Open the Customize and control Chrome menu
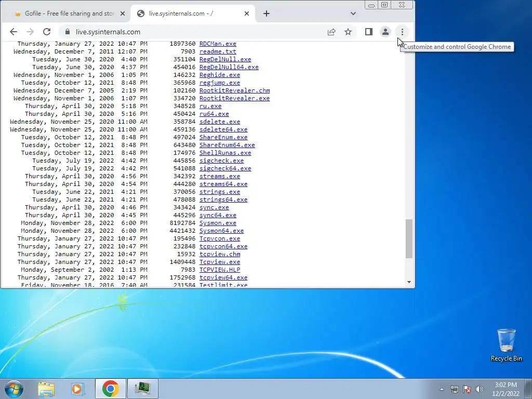532x399 pixels. [x=403, y=32]
